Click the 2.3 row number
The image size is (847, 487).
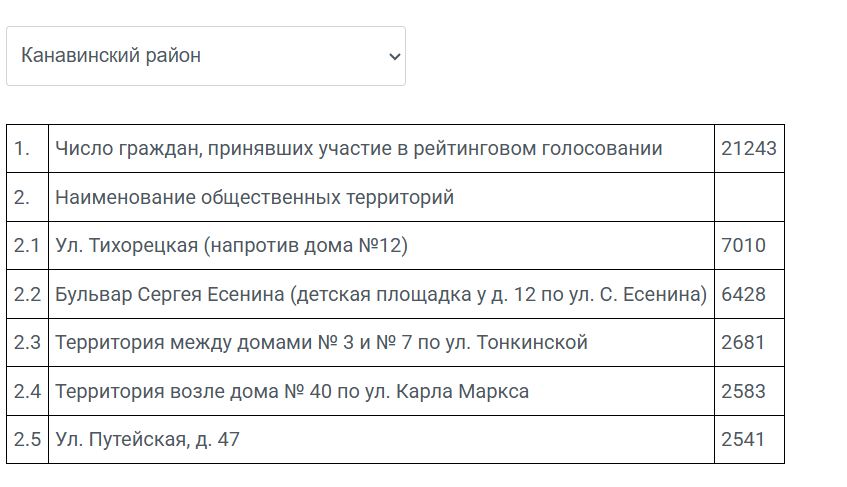28,342
